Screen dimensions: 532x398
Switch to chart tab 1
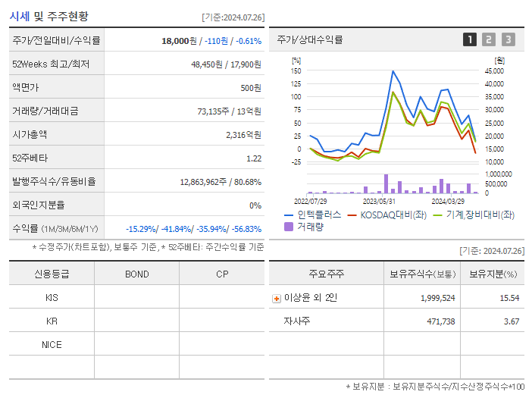(x=470, y=39)
